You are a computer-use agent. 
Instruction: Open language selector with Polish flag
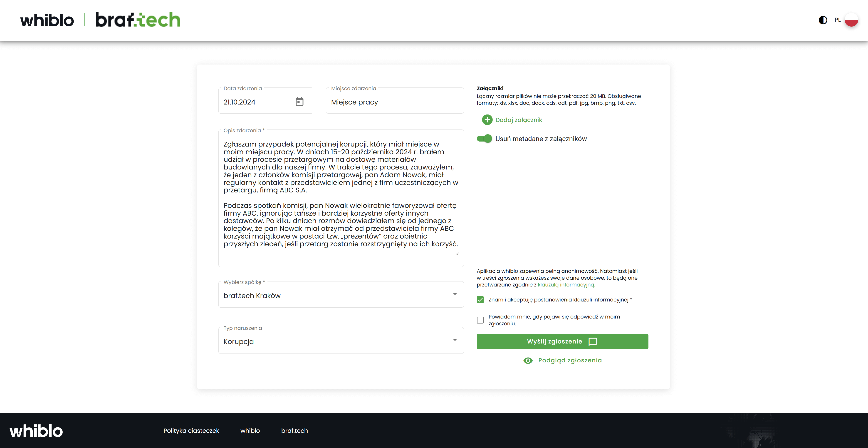(851, 20)
